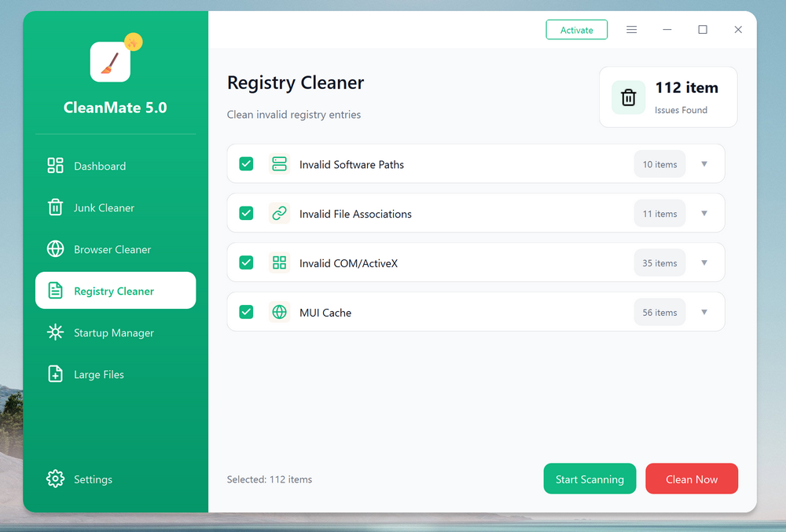Open the hamburger menu icon
The width and height of the screenshot is (786, 532).
coord(631,30)
